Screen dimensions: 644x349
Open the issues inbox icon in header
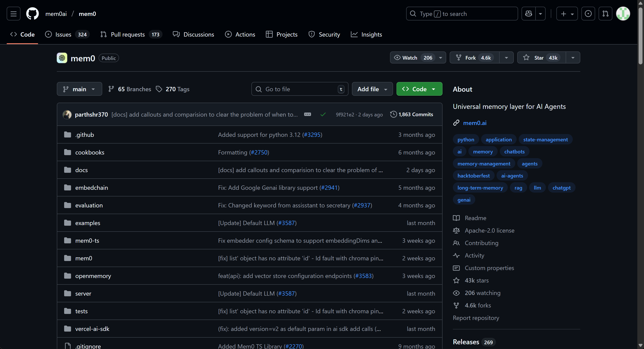coord(588,14)
